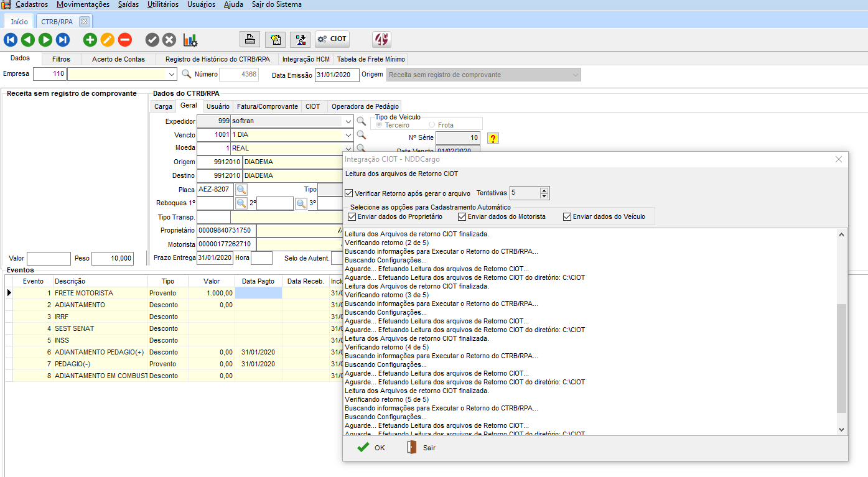Uncheck Verificar Retorno após gerar o arquivo
This screenshot has width=868, height=477.
click(349, 193)
